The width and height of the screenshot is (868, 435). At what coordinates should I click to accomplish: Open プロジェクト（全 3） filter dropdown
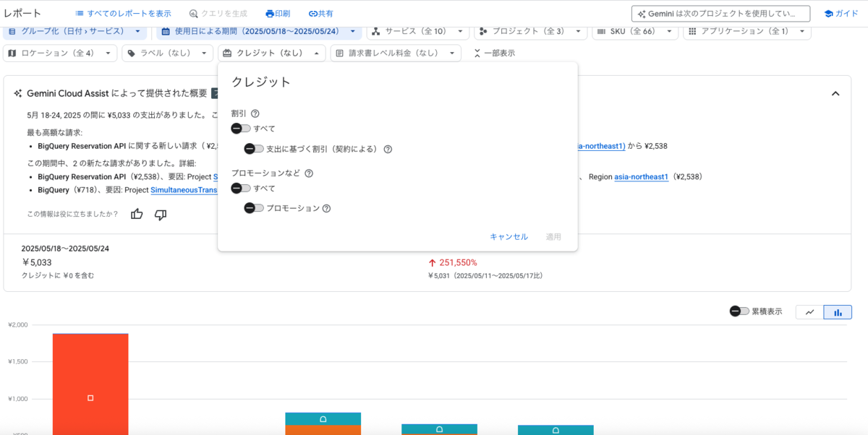coord(529,31)
